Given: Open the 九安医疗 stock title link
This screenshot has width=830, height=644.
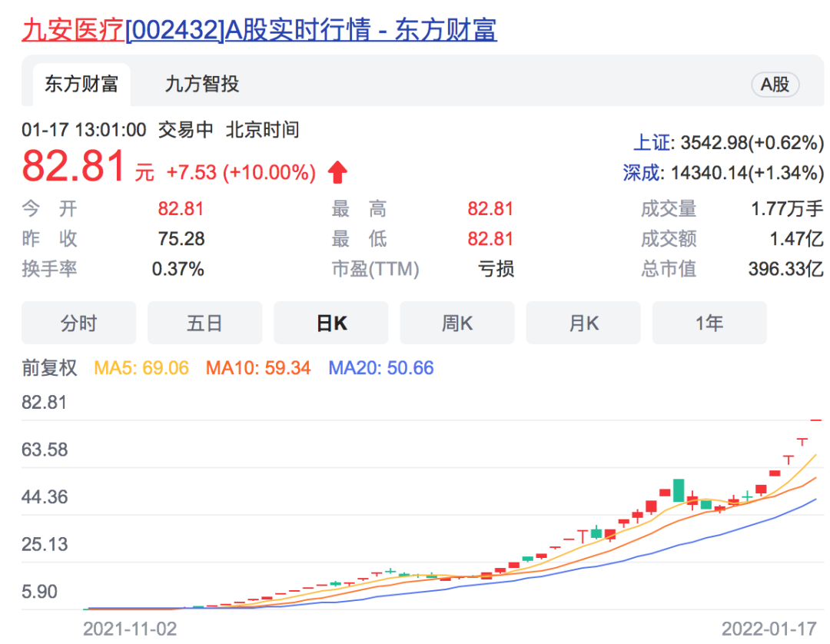Looking at the screenshot, I should 258,29.
